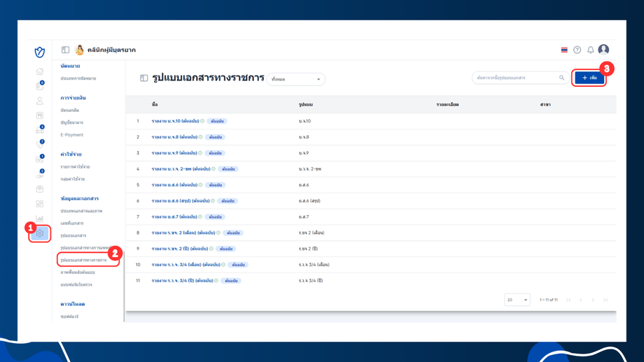Open the hand icon with badge 2
The height and width of the screenshot is (362, 644).
pyautogui.click(x=40, y=174)
